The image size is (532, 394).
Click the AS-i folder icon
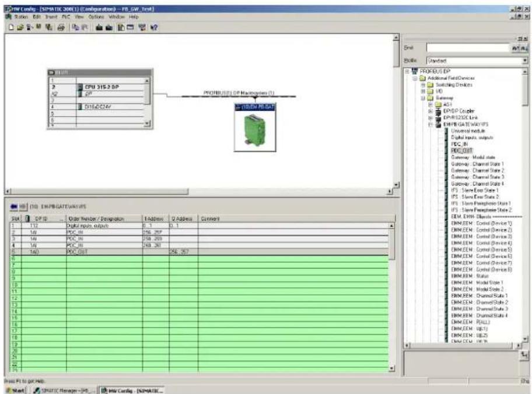pos(438,104)
